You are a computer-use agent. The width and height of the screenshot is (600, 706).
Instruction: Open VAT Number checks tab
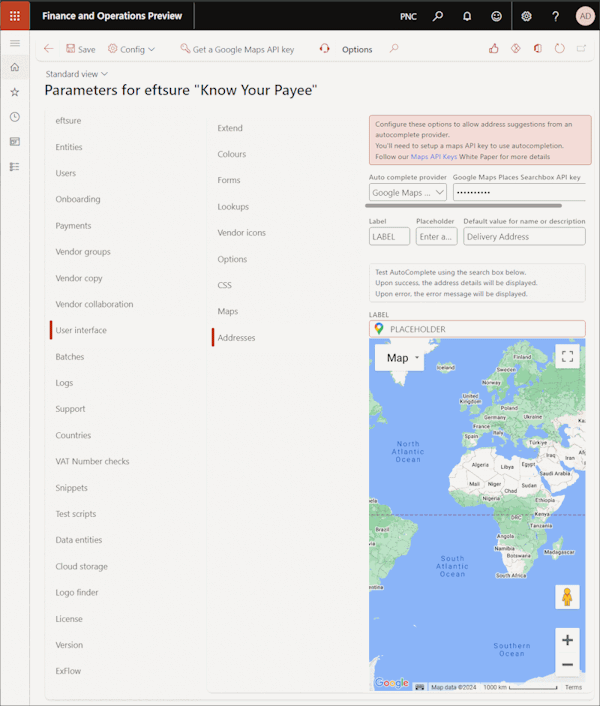(92, 461)
